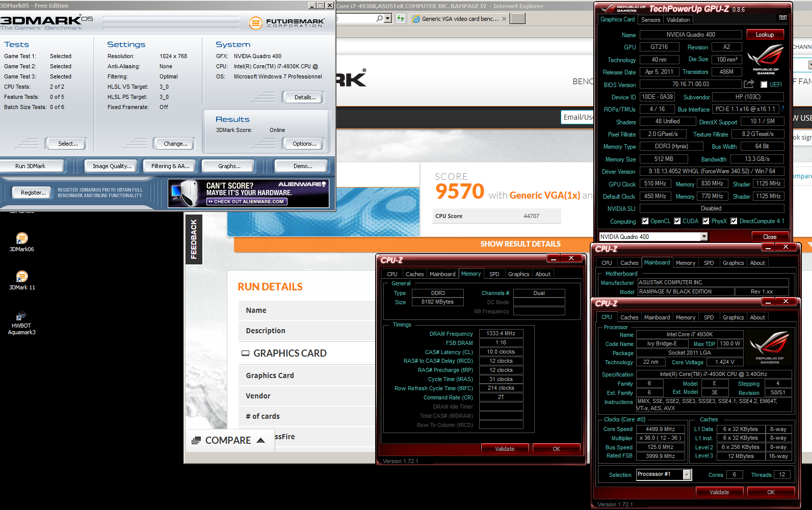The height and width of the screenshot is (510, 812).
Task: Click the DRAM Frequency value 1333.4 MHz
Action: (501, 334)
